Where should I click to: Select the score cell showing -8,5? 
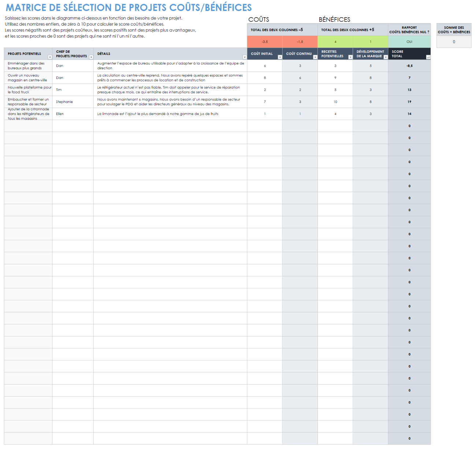click(409, 66)
